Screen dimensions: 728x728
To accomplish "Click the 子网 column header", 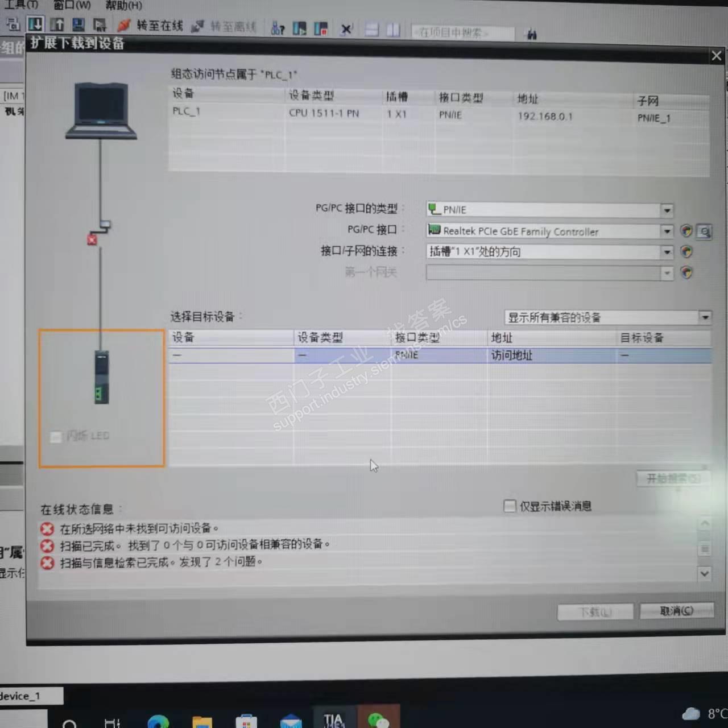I will 648,101.
